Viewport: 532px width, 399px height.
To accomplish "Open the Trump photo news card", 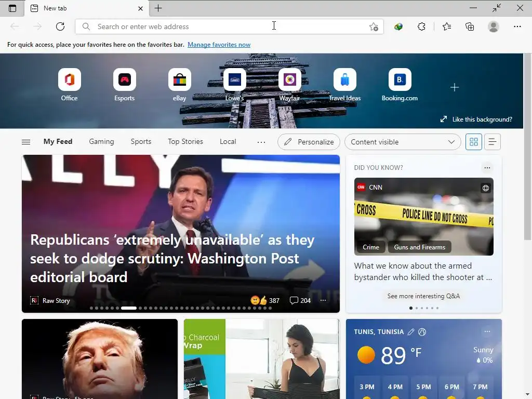I will point(100,359).
